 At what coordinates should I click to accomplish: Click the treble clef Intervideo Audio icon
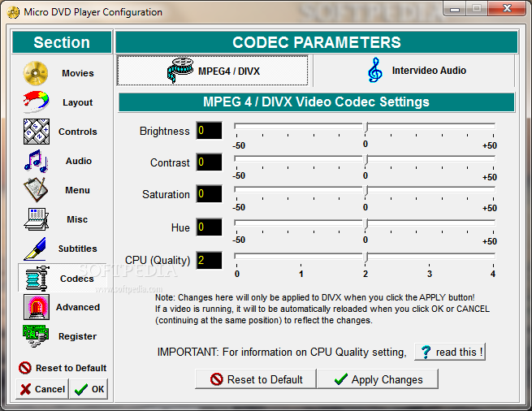click(x=375, y=70)
